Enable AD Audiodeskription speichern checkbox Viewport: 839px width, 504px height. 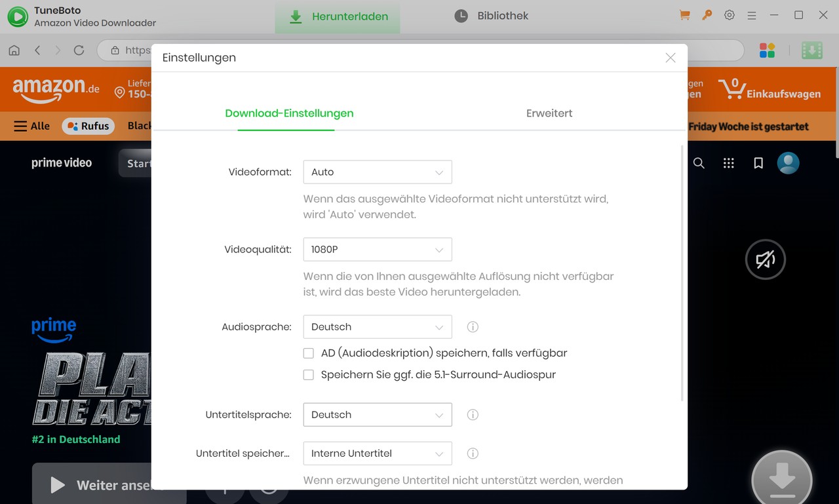(308, 353)
